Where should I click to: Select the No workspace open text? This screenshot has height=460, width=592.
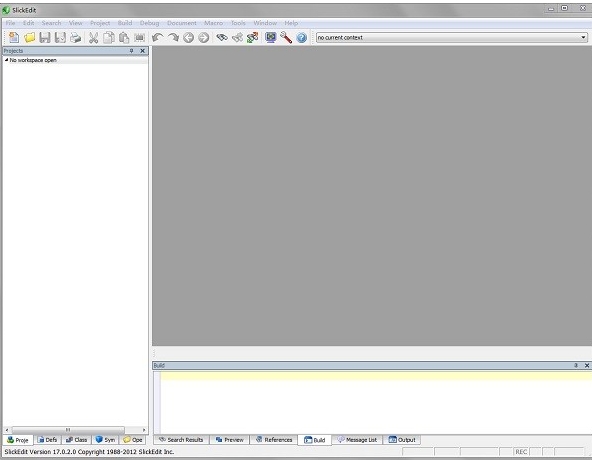(33, 60)
